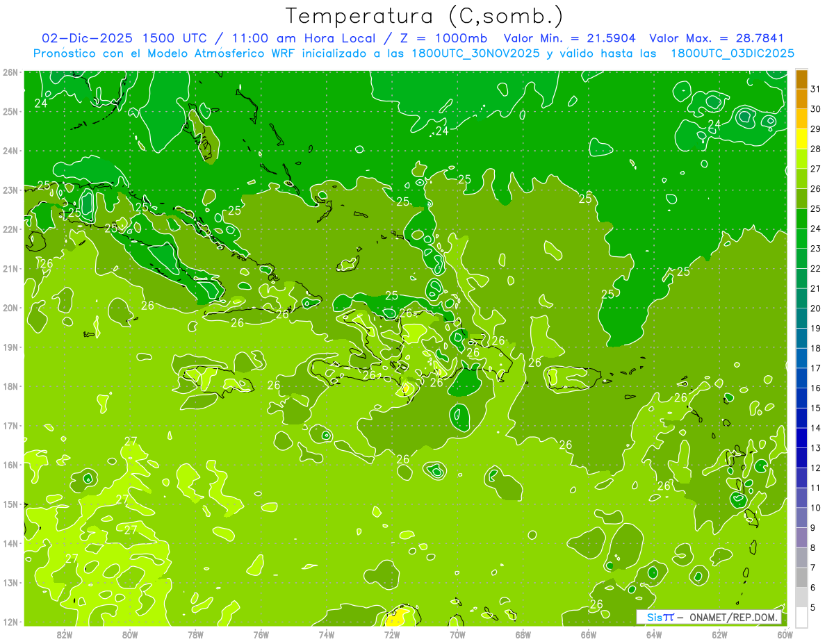Click the "66W" longitude axis label

pyautogui.click(x=589, y=634)
